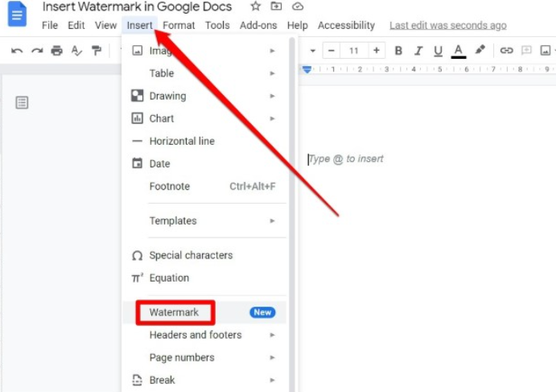556x392 pixels.
Task: Expand the Drawing submenu
Action: pyautogui.click(x=204, y=96)
